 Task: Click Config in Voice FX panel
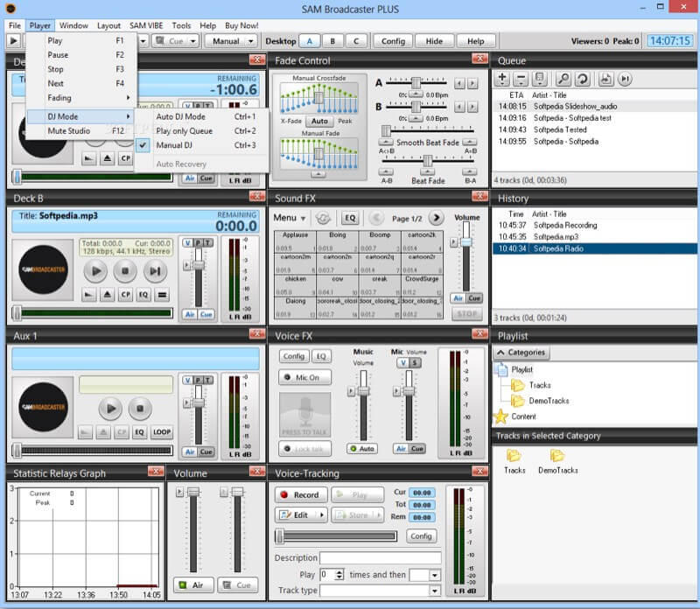[x=294, y=356]
